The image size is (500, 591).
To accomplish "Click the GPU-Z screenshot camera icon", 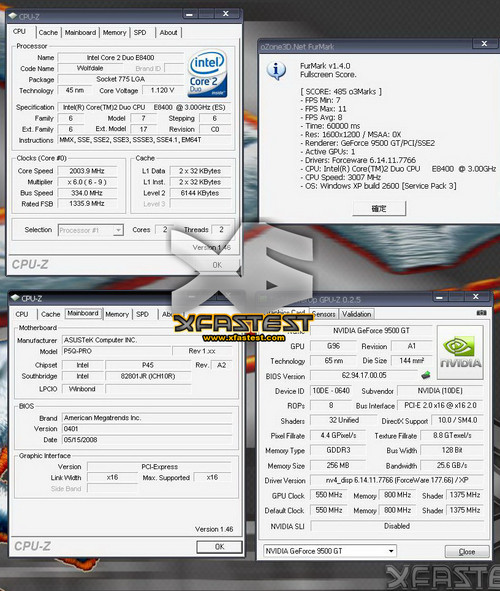I will 482,313.
